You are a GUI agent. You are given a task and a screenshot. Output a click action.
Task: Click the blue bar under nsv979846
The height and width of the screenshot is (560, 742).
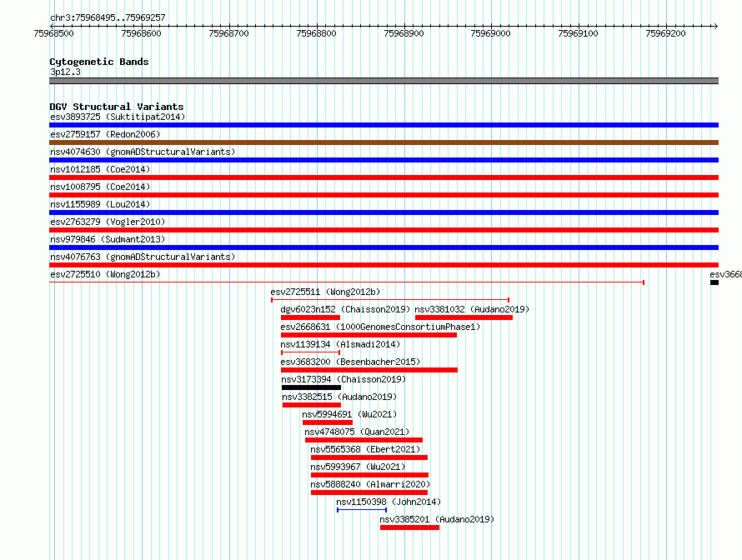click(384, 247)
